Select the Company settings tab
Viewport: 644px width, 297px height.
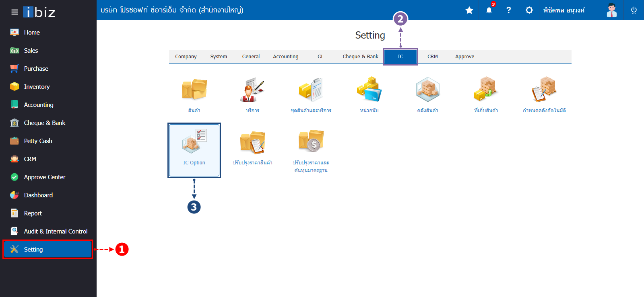click(x=186, y=57)
